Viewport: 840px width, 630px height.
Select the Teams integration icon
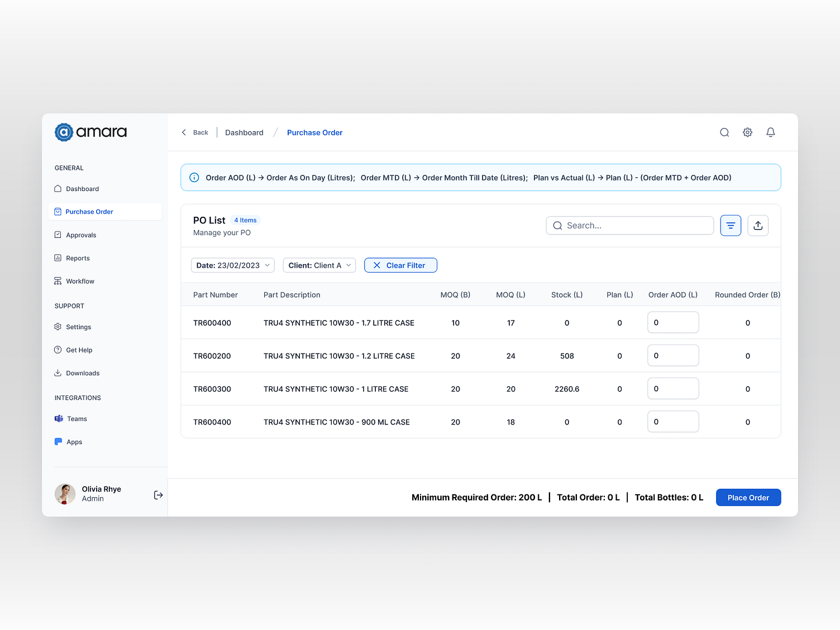59,418
